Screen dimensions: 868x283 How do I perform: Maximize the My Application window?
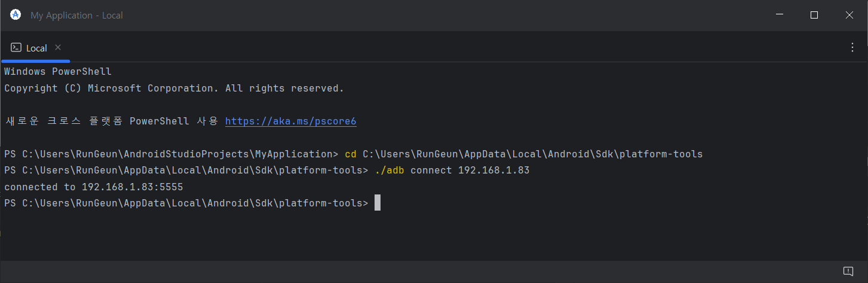[814, 15]
